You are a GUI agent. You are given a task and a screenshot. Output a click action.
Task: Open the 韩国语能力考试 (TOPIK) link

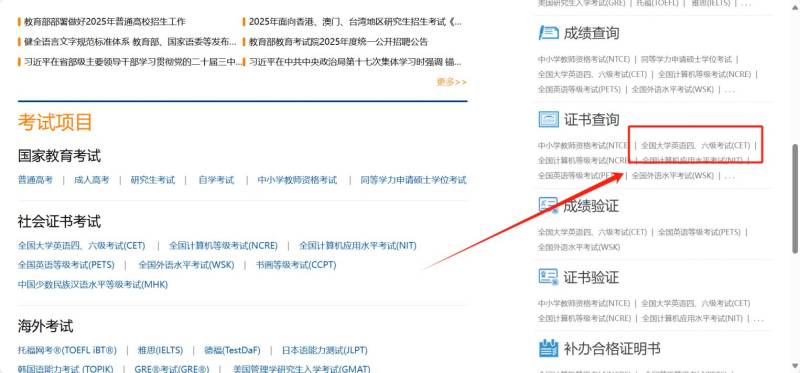(x=65, y=369)
